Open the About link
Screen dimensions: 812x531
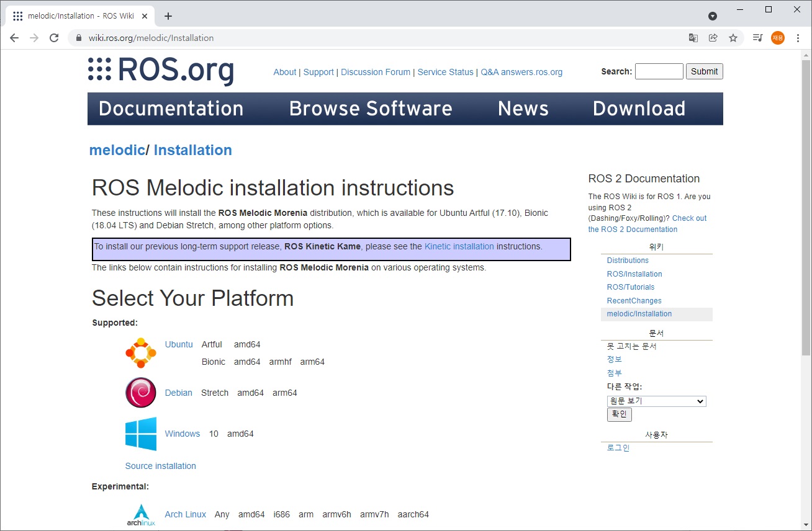coord(285,72)
